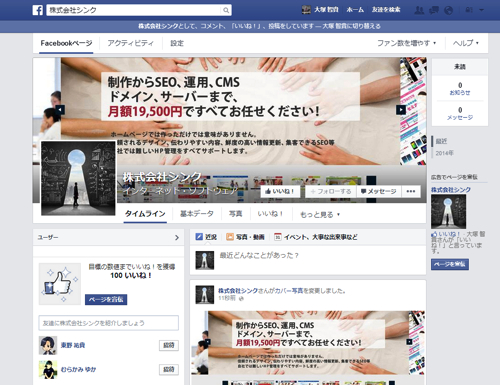Expand the ユーザー panel chevron
The image size is (500, 385).
pos(177,238)
